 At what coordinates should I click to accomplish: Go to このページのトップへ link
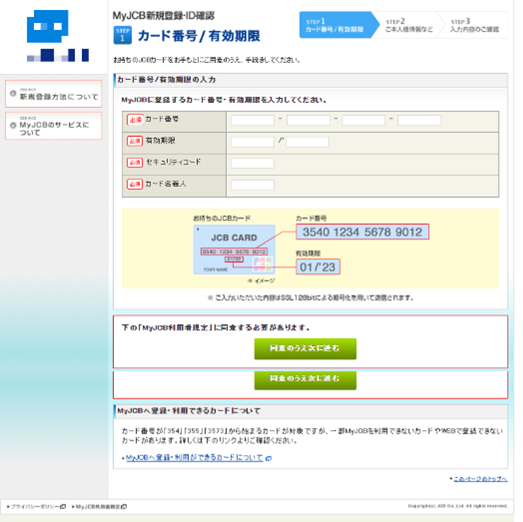481,479
